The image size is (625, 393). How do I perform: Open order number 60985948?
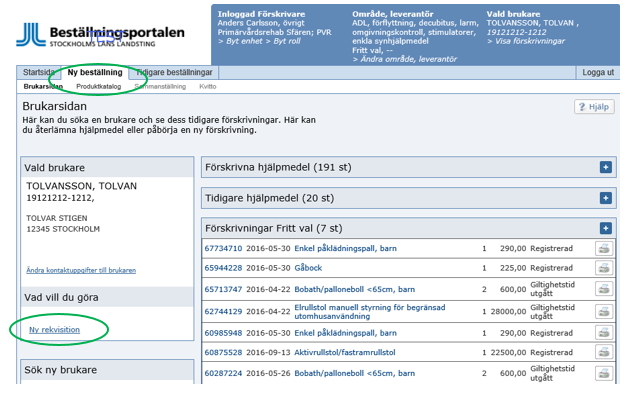(x=223, y=333)
